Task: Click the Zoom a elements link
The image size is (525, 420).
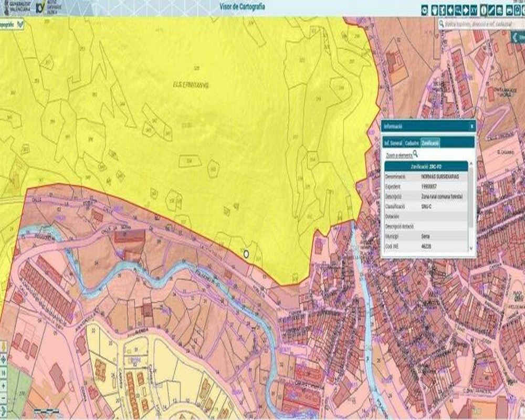Action: click(x=399, y=156)
